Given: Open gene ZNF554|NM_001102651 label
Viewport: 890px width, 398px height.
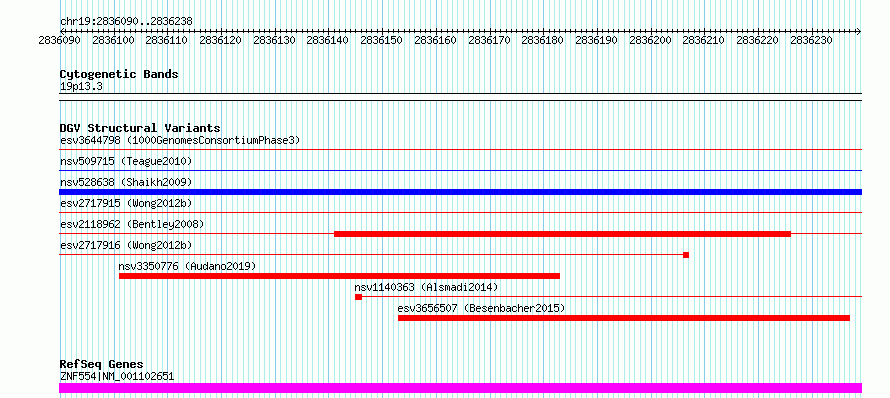Looking at the screenshot, I should coord(117,376).
